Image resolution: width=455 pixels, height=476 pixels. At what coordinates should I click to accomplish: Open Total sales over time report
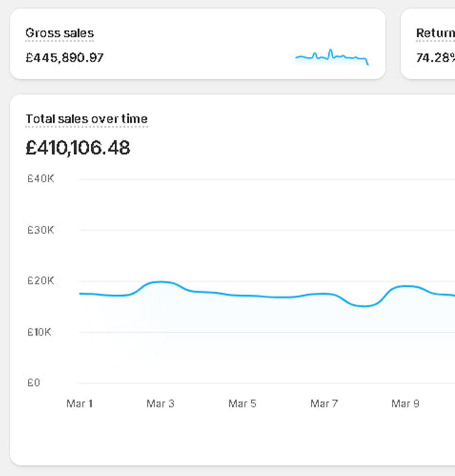point(87,119)
